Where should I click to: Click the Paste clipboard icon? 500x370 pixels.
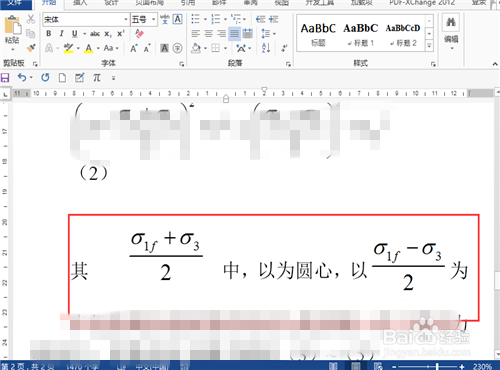tap(12, 25)
